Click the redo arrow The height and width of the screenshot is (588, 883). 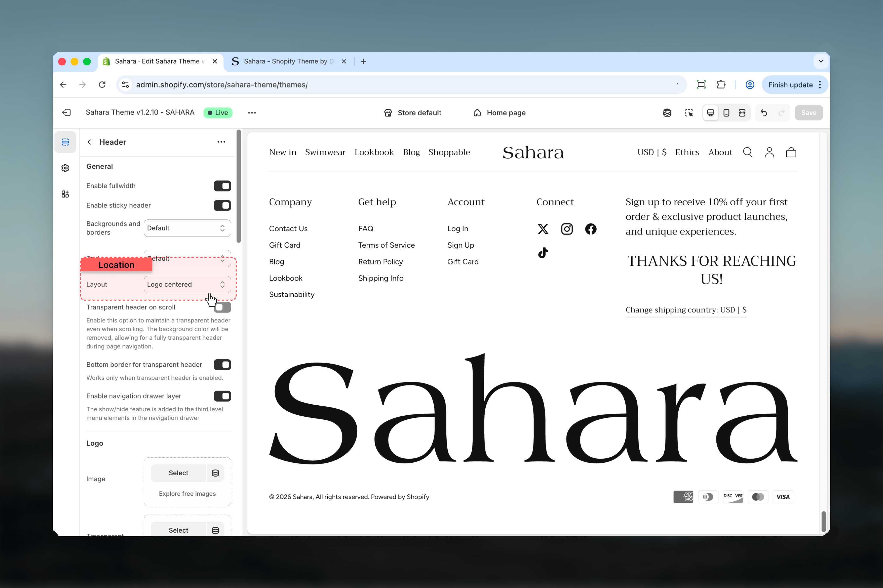782,112
